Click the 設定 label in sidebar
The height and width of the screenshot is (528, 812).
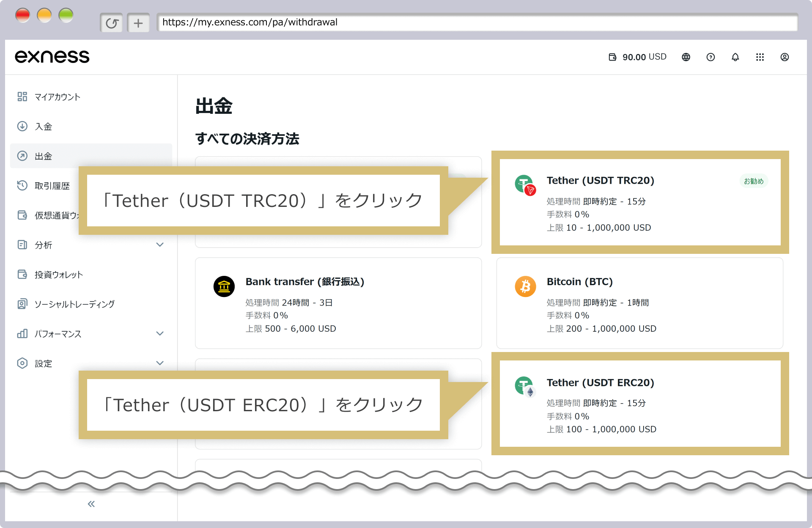pos(44,363)
